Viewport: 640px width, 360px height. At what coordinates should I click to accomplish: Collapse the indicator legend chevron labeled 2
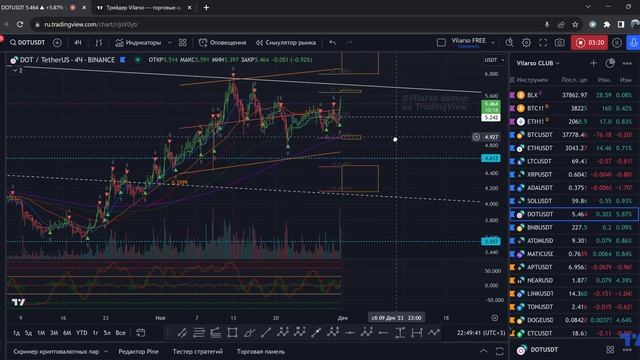(17, 71)
